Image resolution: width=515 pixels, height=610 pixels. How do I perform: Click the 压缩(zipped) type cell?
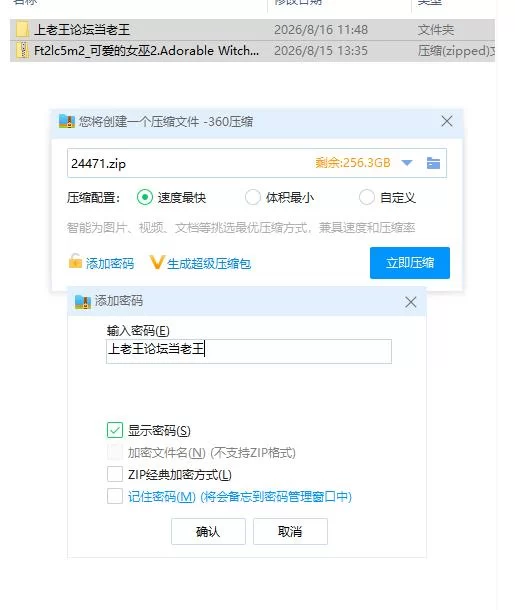point(456,51)
